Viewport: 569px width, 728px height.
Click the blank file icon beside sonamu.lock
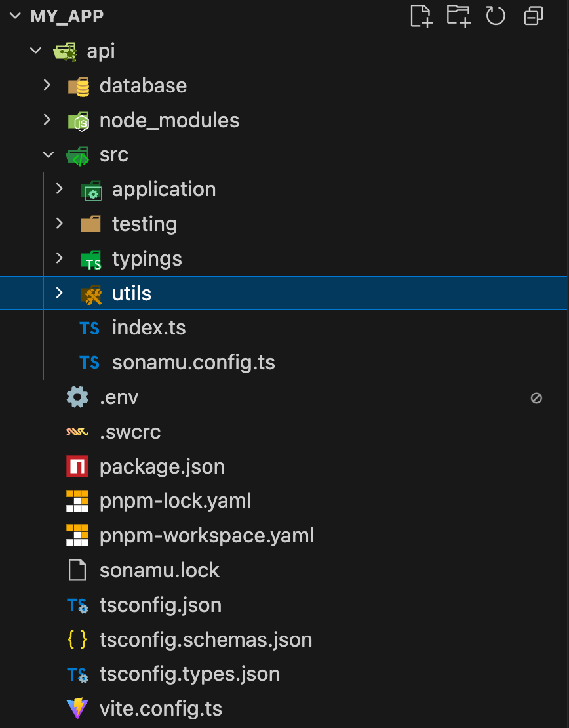(x=77, y=570)
